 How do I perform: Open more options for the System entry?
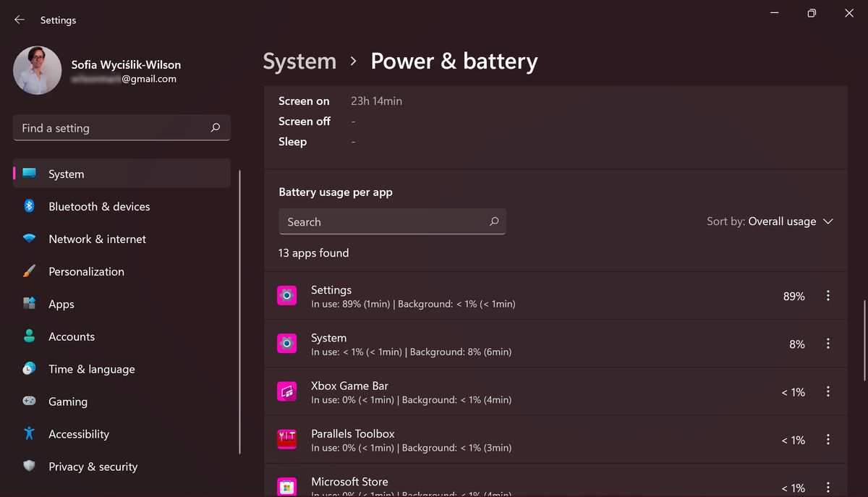coord(827,344)
